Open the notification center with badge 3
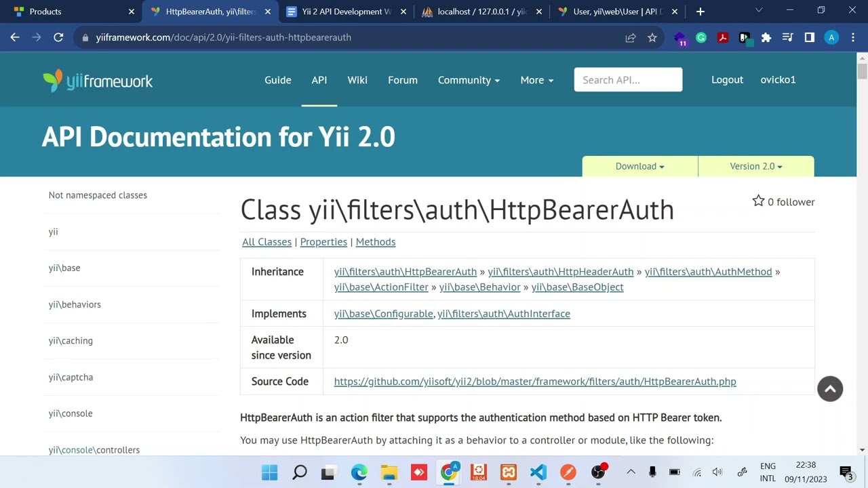Image resolution: width=868 pixels, height=488 pixels. point(846,472)
